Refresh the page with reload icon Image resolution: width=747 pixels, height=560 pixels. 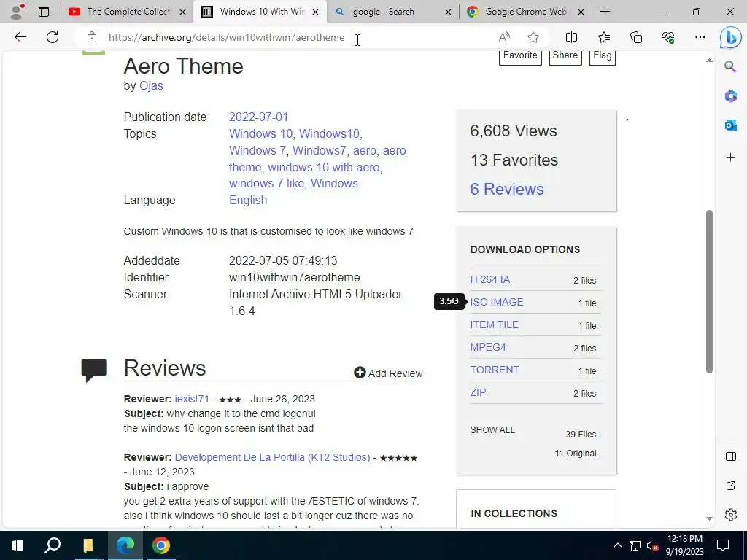click(x=53, y=37)
